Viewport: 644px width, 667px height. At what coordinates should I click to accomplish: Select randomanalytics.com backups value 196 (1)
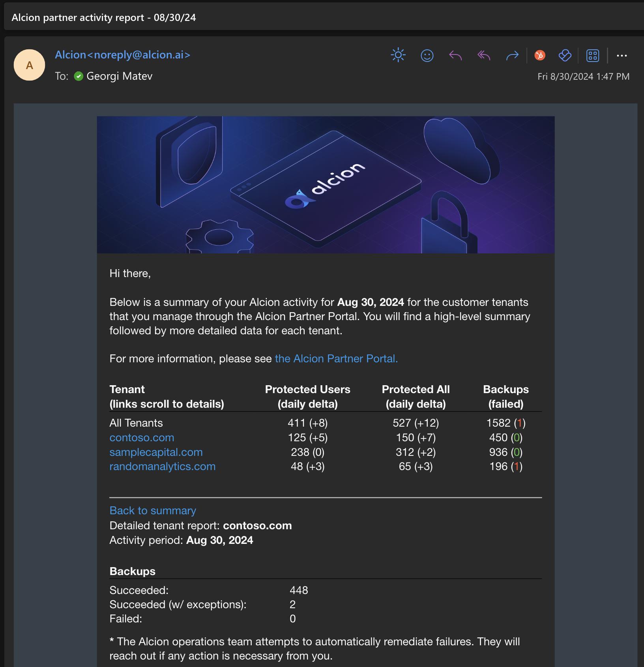tap(506, 466)
